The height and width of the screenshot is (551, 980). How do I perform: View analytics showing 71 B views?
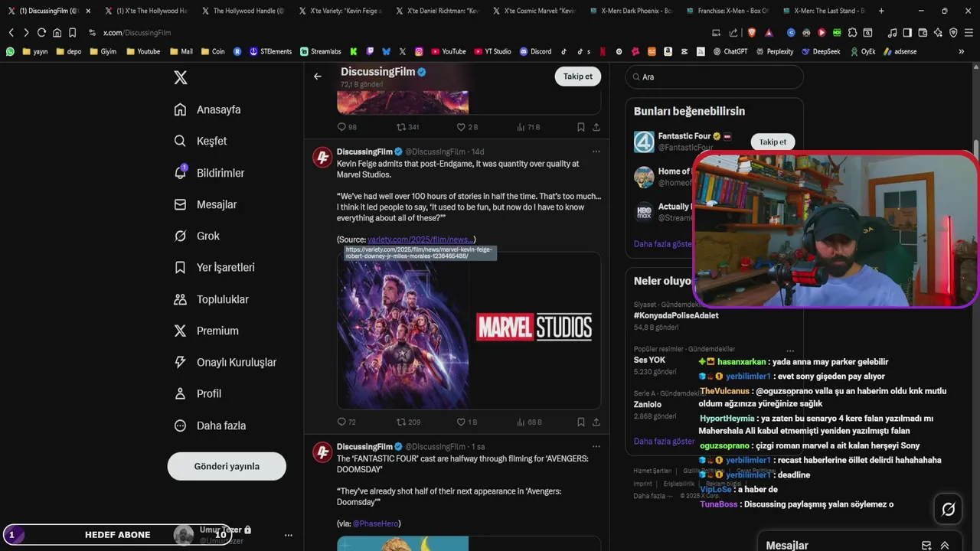(x=529, y=127)
